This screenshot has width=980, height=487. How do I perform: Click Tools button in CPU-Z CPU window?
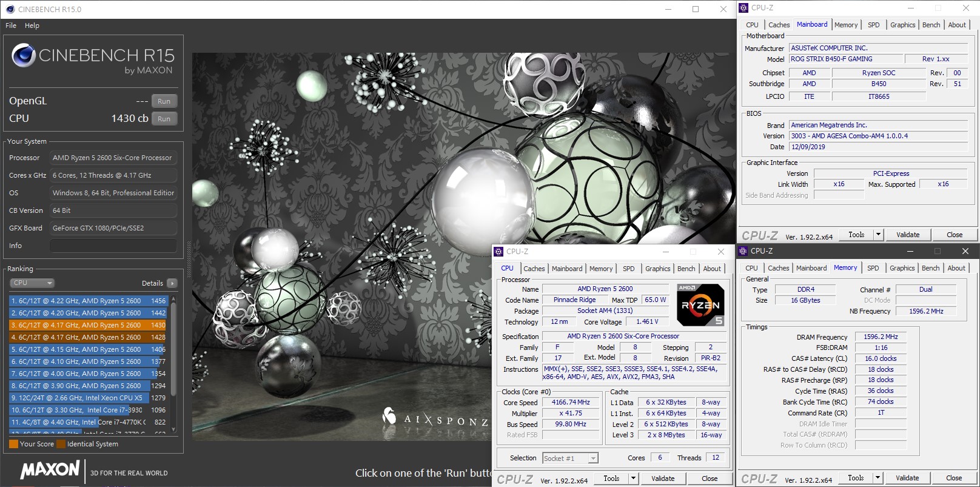click(x=611, y=479)
